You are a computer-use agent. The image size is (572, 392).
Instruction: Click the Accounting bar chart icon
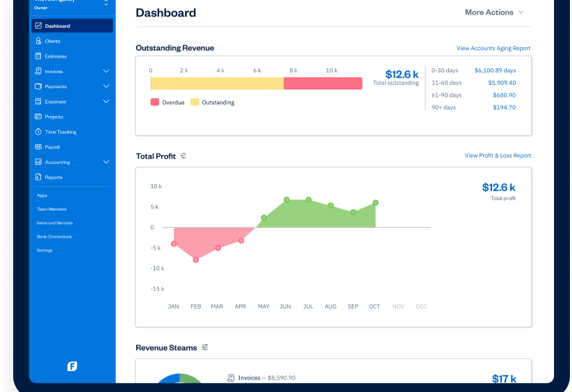point(38,162)
